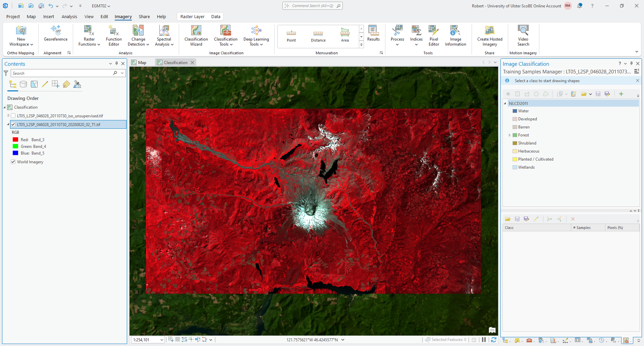Uncheck the World Imagery layer

[13, 162]
